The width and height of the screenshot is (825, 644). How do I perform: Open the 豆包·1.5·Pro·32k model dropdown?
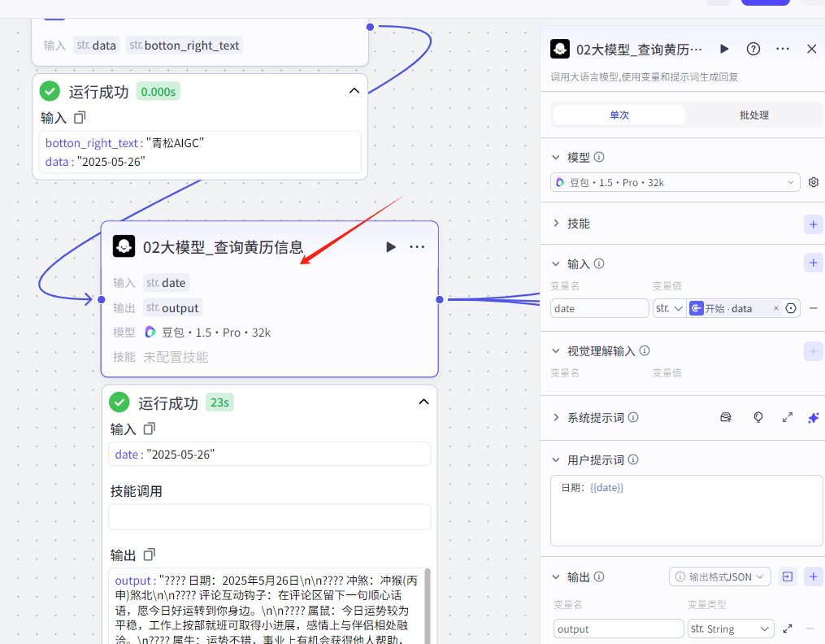(x=675, y=181)
